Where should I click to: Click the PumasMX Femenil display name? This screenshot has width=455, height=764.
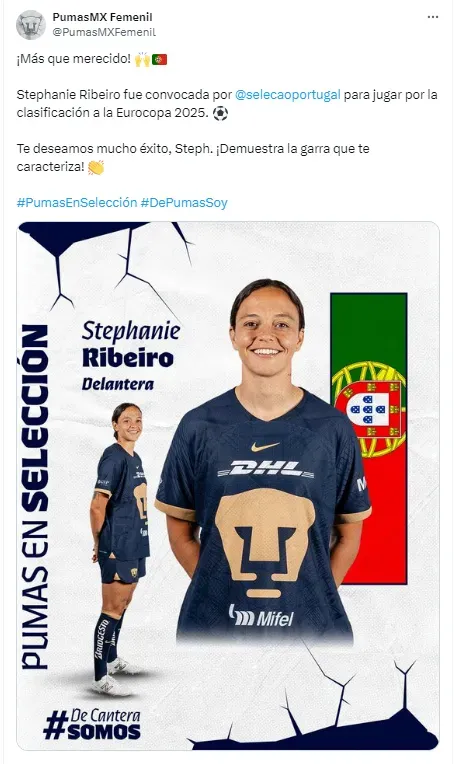tap(102, 17)
